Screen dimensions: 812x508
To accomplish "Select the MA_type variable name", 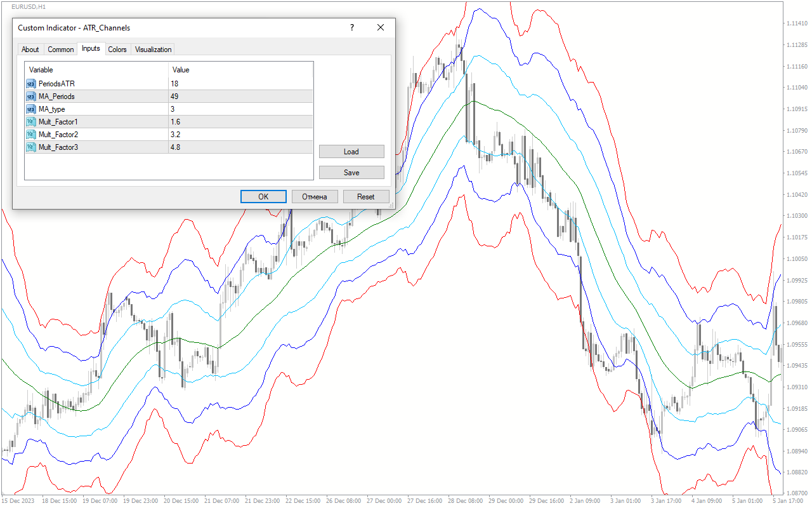I will [x=51, y=109].
